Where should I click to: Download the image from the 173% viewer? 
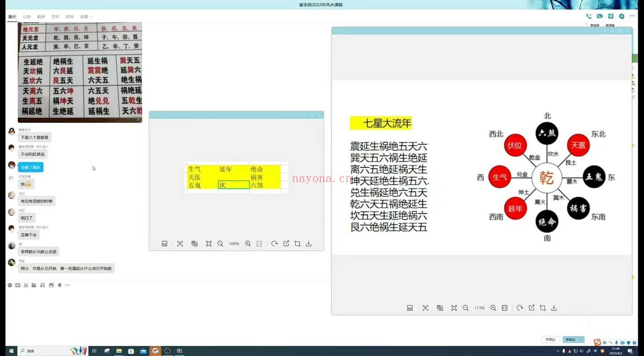pyautogui.click(x=554, y=308)
